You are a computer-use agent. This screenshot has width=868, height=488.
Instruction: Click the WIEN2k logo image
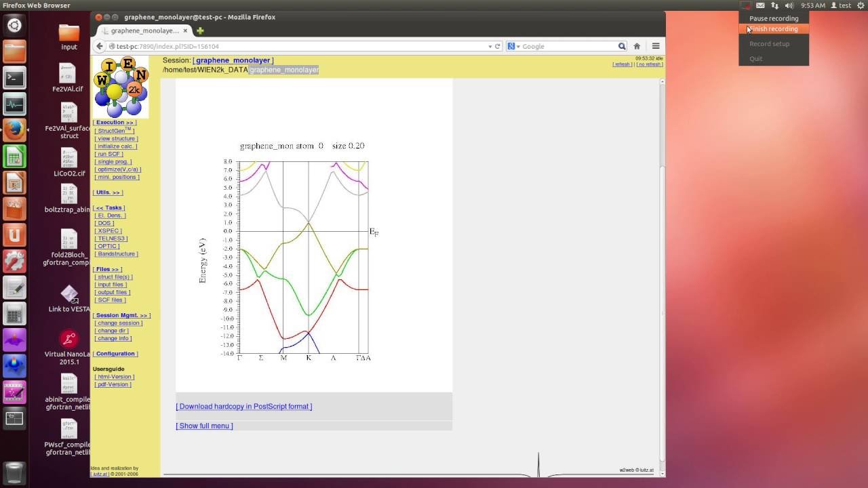[x=121, y=87]
